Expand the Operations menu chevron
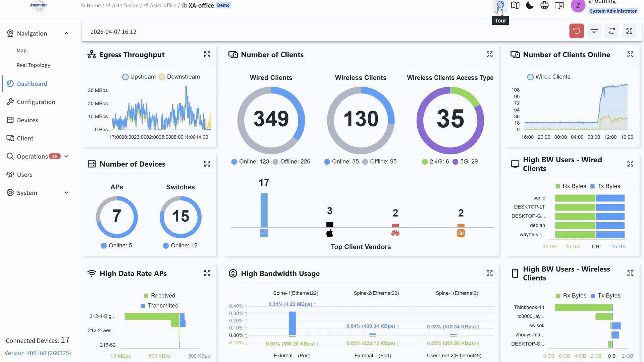This screenshot has width=644, height=362. (66, 157)
